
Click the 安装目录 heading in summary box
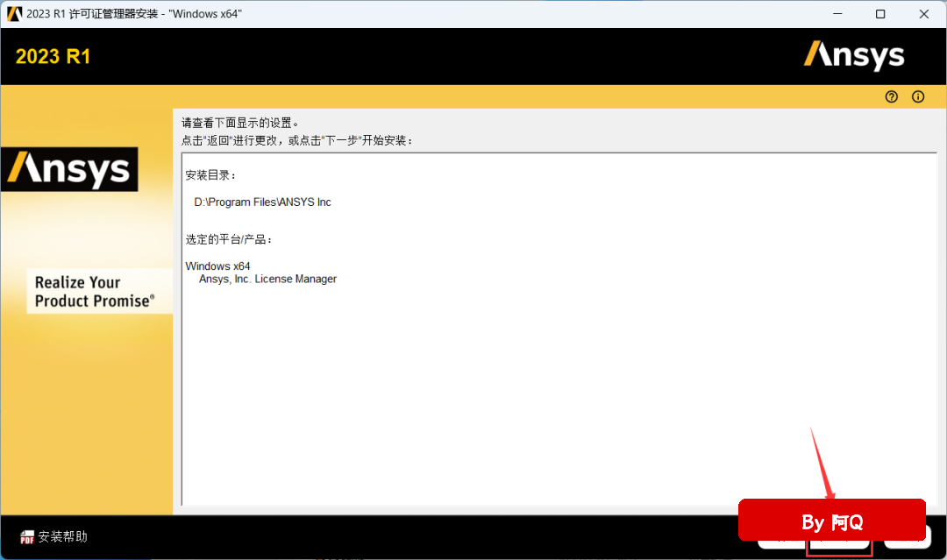[210, 175]
